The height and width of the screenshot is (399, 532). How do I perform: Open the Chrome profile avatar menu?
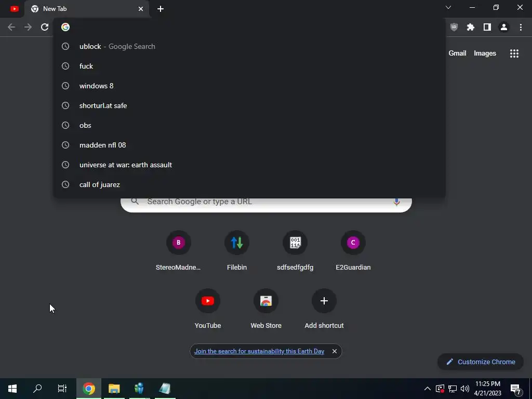point(504,27)
